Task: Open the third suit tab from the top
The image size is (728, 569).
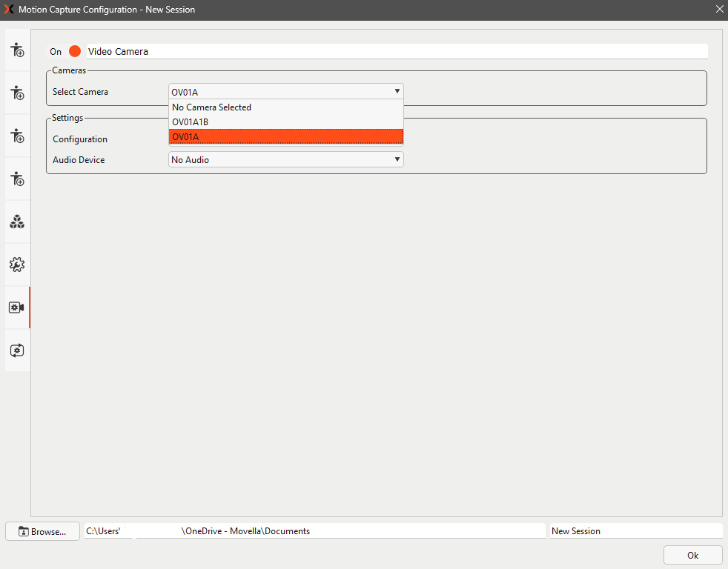Action: (18, 136)
